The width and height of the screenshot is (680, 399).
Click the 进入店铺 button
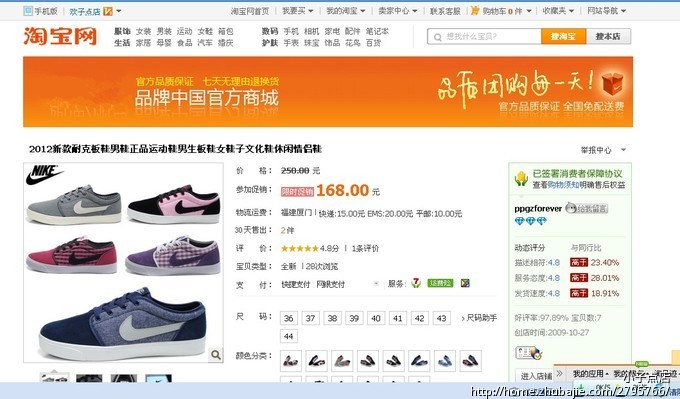click(x=536, y=376)
